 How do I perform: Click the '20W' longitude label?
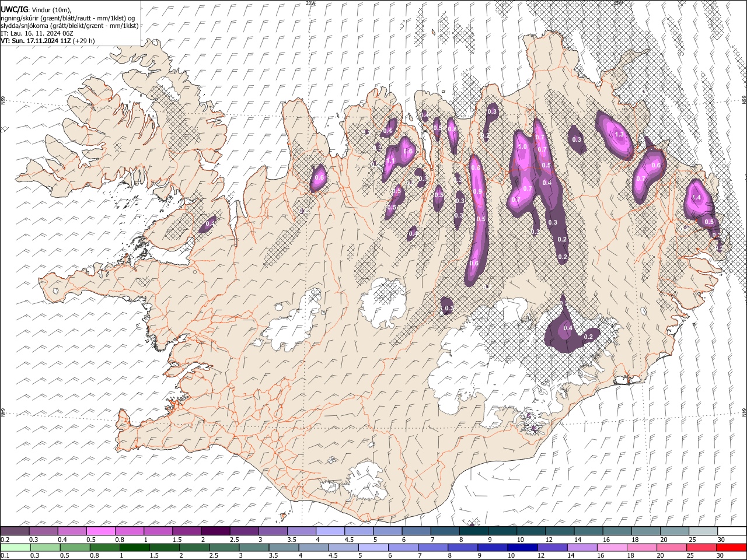[310, 3]
